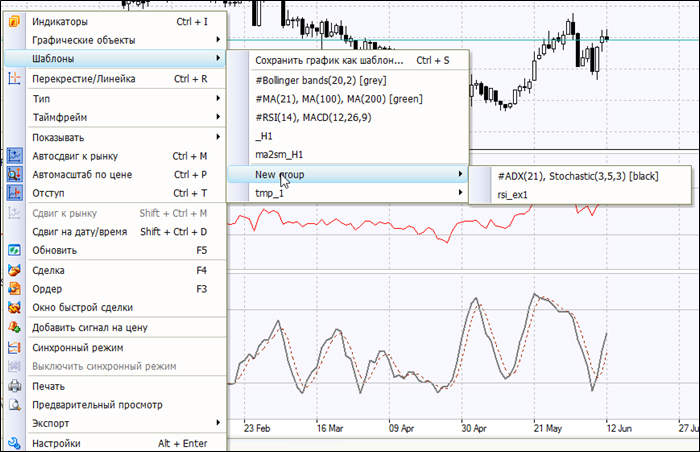
Task: Click the Ордер icon
Action: click(x=14, y=289)
